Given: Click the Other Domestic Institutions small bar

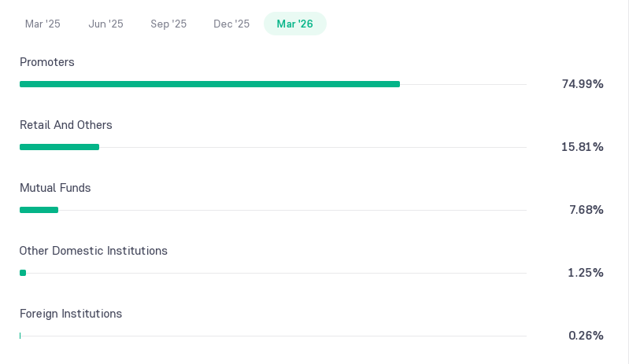Looking at the screenshot, I should 23,273.
